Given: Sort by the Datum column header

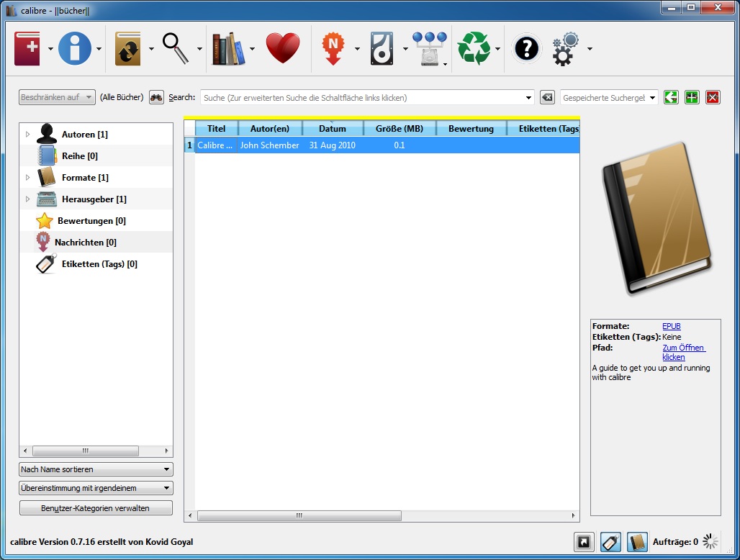Looking at the screenshot, I should [333, 128].
